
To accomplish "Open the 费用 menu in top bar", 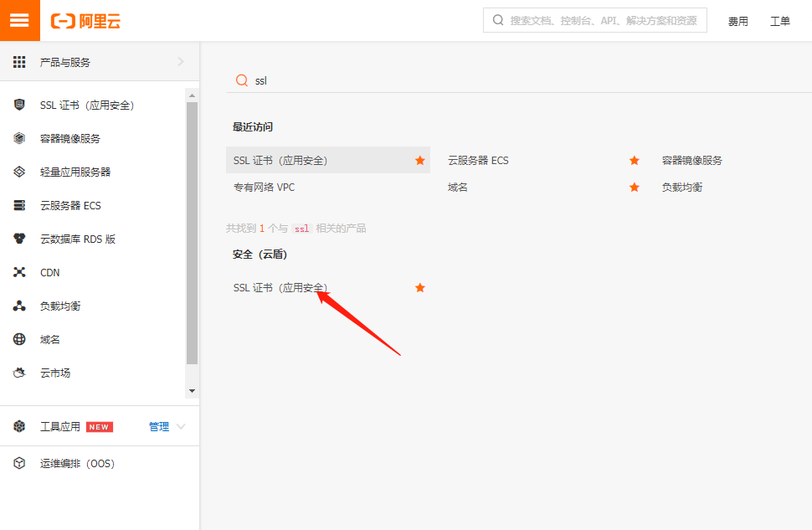I will (x=738, y=21).
